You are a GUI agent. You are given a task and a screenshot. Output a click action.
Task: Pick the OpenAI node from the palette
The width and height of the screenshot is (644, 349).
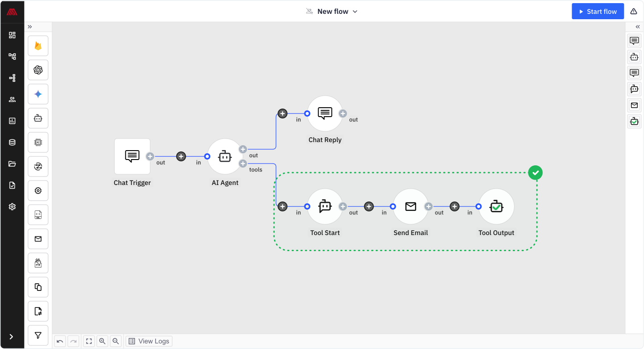[38, 70]
